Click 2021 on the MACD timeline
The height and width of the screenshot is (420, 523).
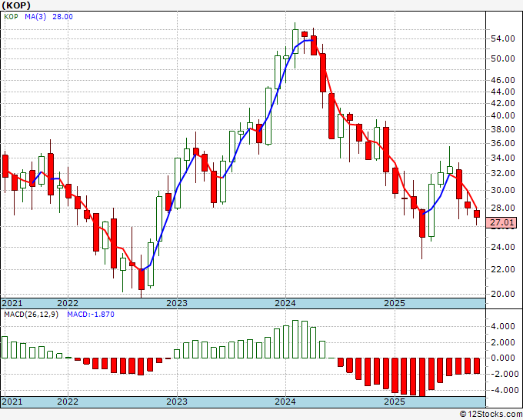point(12,402)
